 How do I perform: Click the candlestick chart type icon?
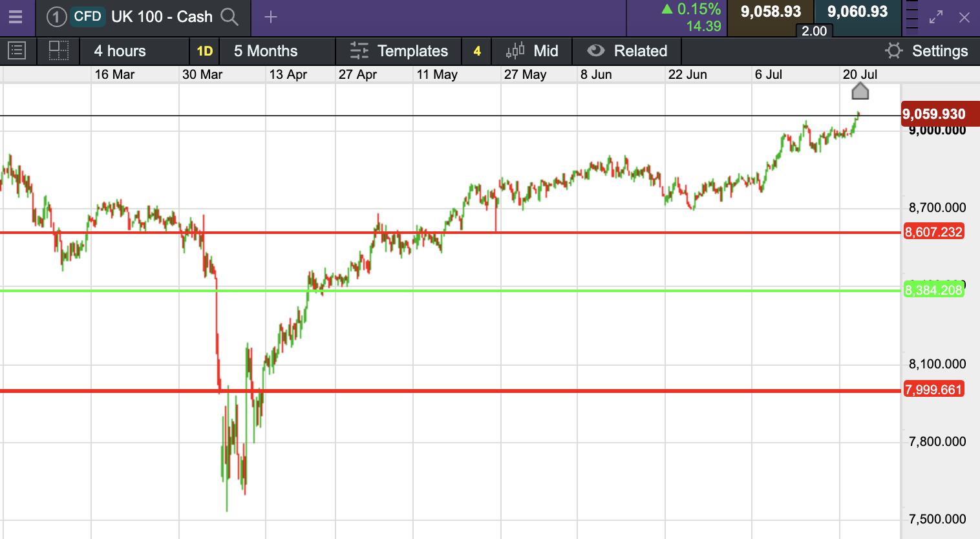point(515,50)
